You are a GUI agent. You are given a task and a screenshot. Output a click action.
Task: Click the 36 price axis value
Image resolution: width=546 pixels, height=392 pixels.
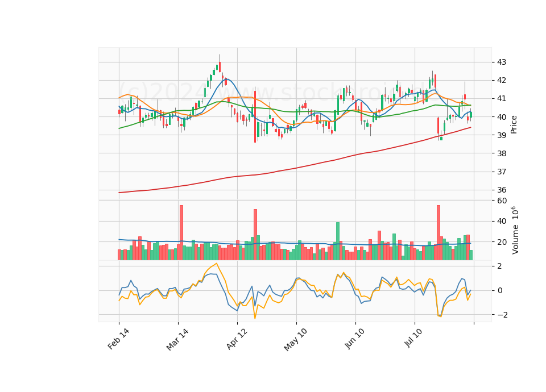tap(502, 190)
